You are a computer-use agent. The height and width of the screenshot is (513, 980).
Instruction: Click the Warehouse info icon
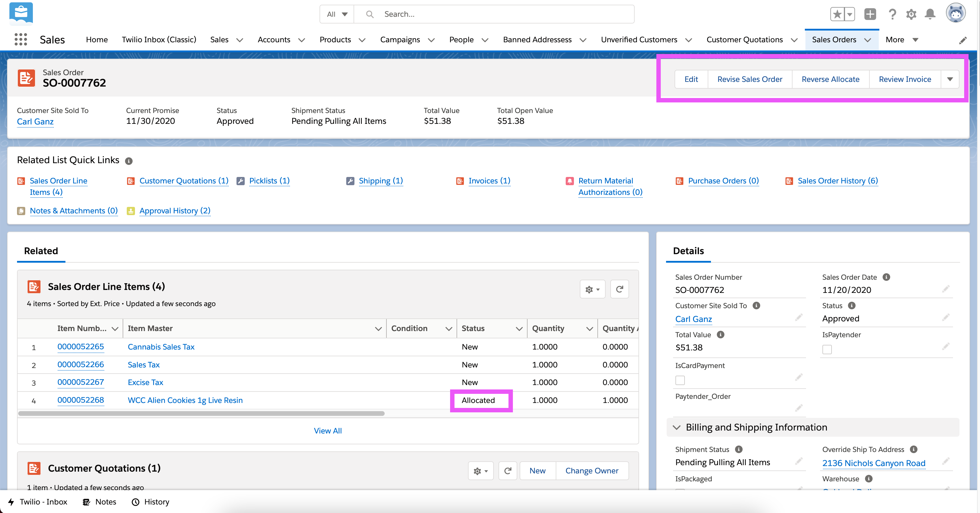(869, 479)
